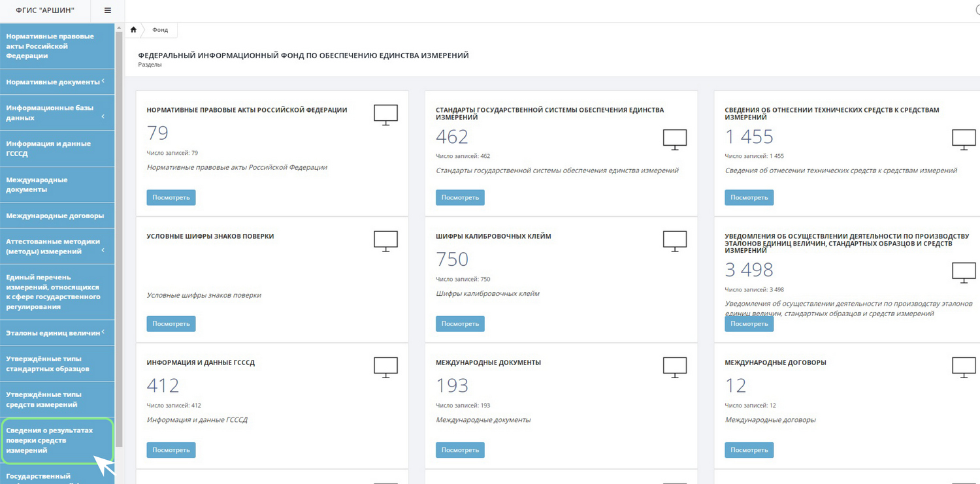Click Фонд breadcrumb tab
980x484 pixels.
point(160,30)
